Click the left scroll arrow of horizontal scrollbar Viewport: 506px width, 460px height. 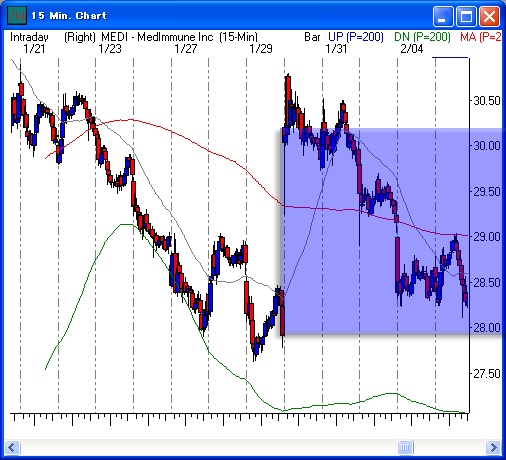[13, 447]
